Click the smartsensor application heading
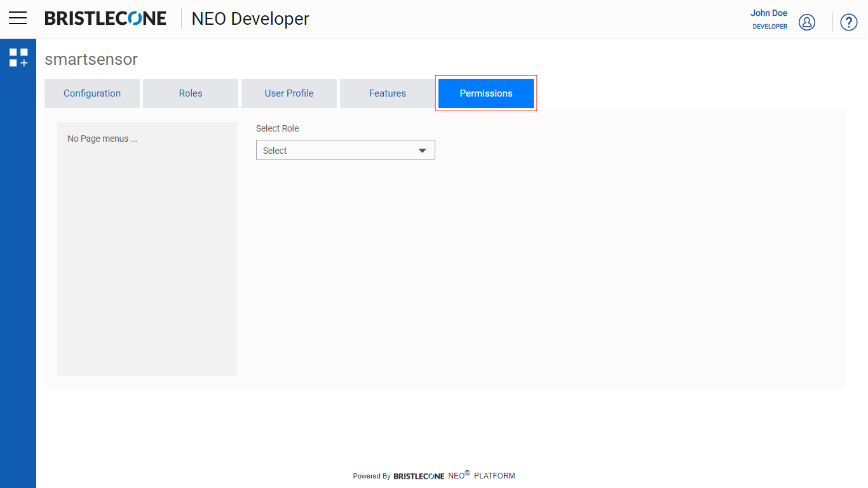The width and height of the screenshot is (868, 488). pos(92,60)
